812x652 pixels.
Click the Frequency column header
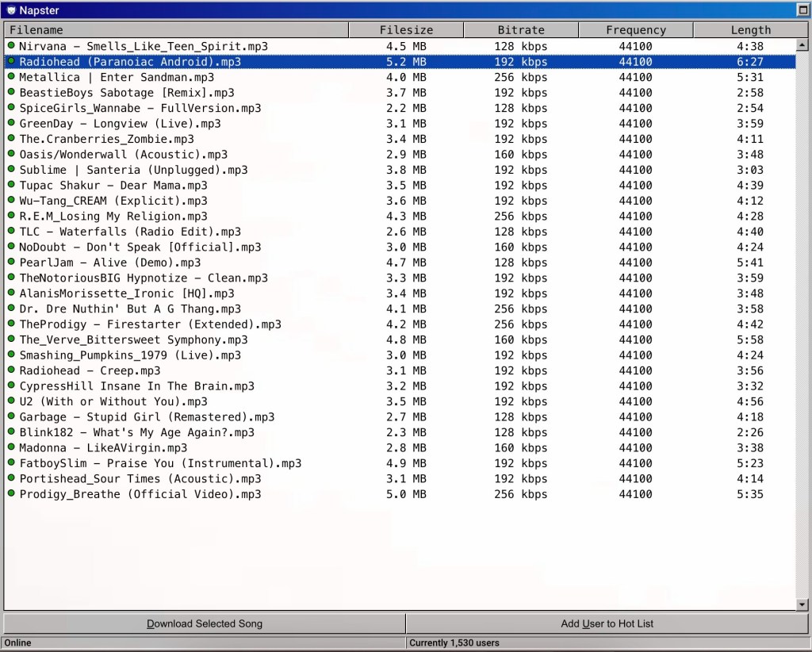tap(635, 30)
